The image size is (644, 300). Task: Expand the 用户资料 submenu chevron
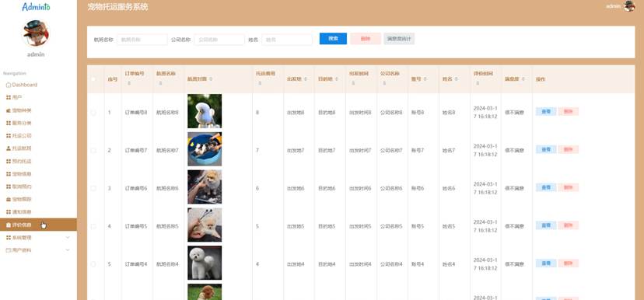(x=68, y=250)
